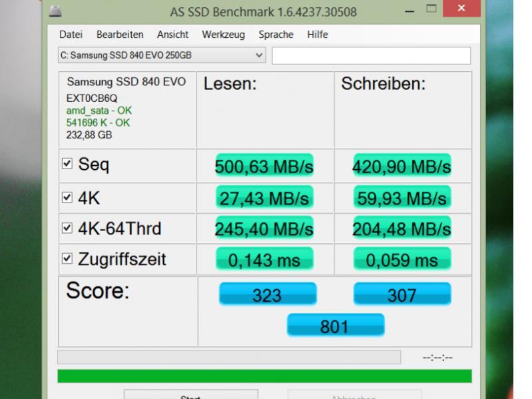This screenshot has height=399, width=532.
Task: Click the AS SSD drive icon in title bar
Action: tap(55, 11)
